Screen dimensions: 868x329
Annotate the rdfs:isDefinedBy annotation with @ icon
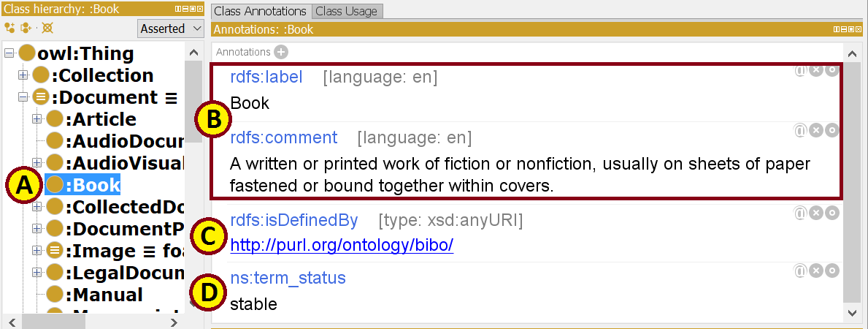point(801,213)
